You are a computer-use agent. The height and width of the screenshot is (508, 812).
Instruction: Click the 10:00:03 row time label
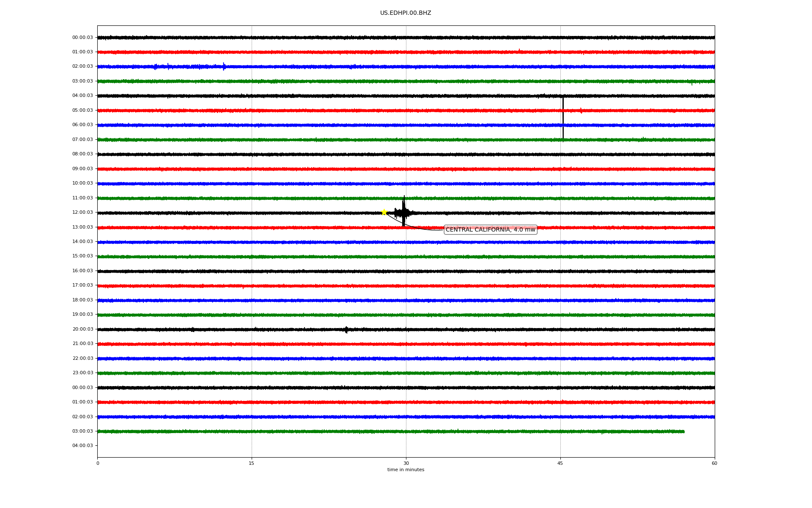82,183
